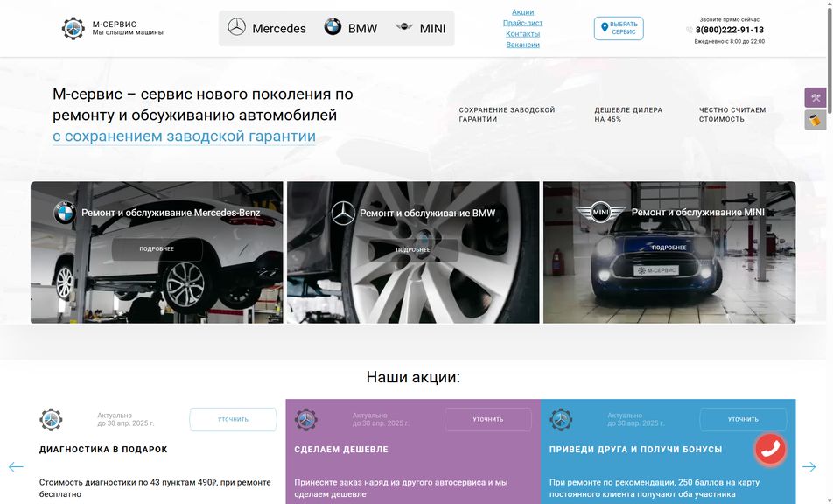Click Подробнее on the Mercedes-Benz card
833x504 pixels.
(157, 249)
